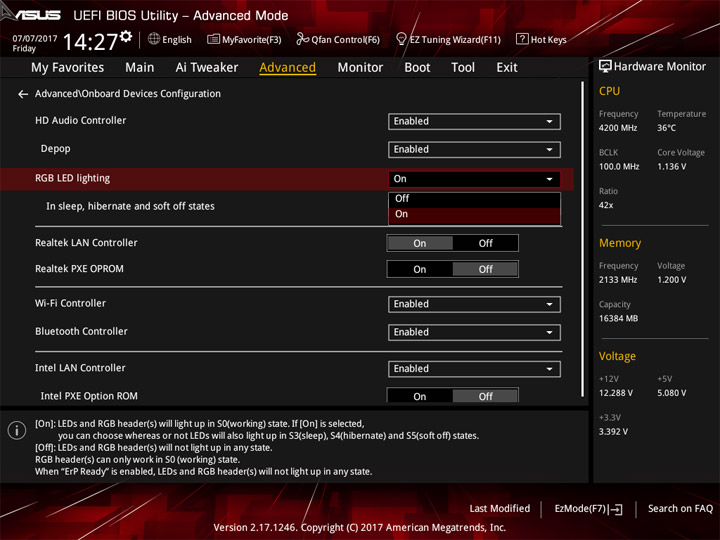Switch to the Boot tab
The image size is (720, 540).
pyautogui.click(x=417, y=68)
